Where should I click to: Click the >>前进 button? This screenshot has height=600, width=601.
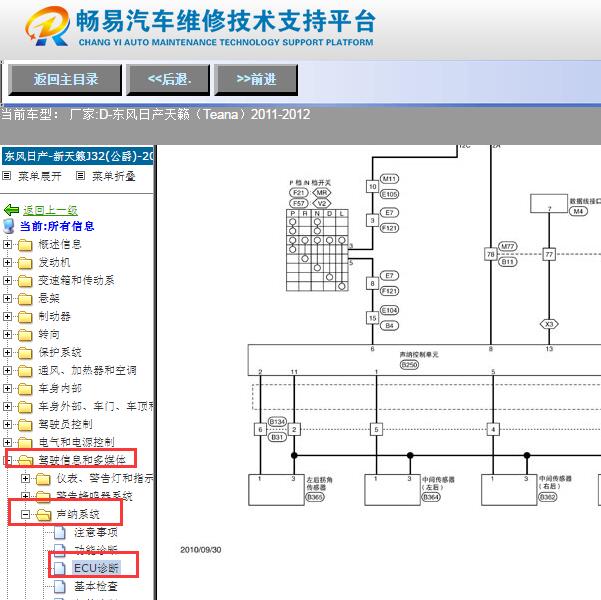click(256, 80)
